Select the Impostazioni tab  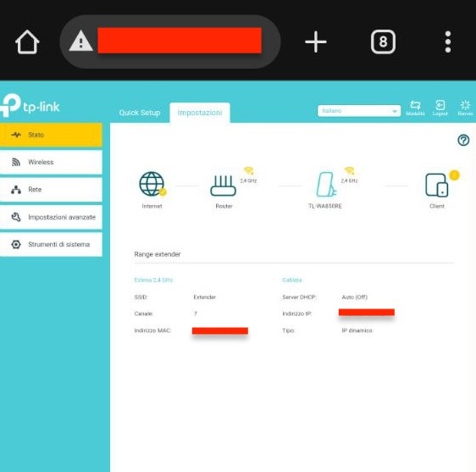(x=200, y=113)
